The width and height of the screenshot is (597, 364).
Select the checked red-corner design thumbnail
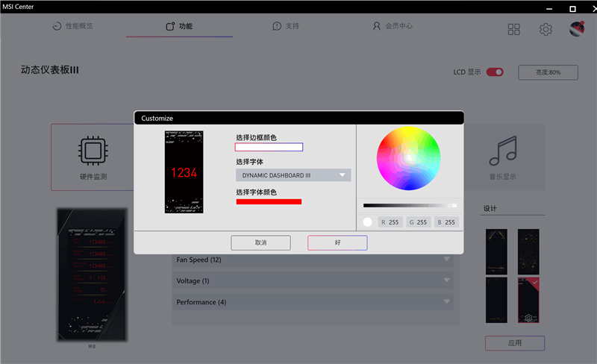pyautogui.click(x=528, y=300)
